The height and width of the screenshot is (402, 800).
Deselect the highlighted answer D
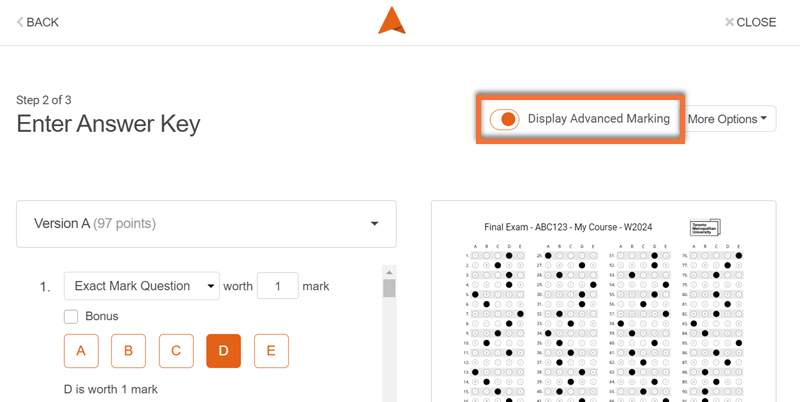[x=223, y=351]
